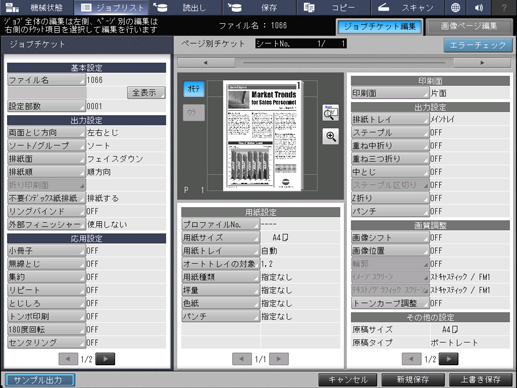Select the オモテ front side toggle
The height and width of the screenshot is (388, 517).
pos(194,89)
